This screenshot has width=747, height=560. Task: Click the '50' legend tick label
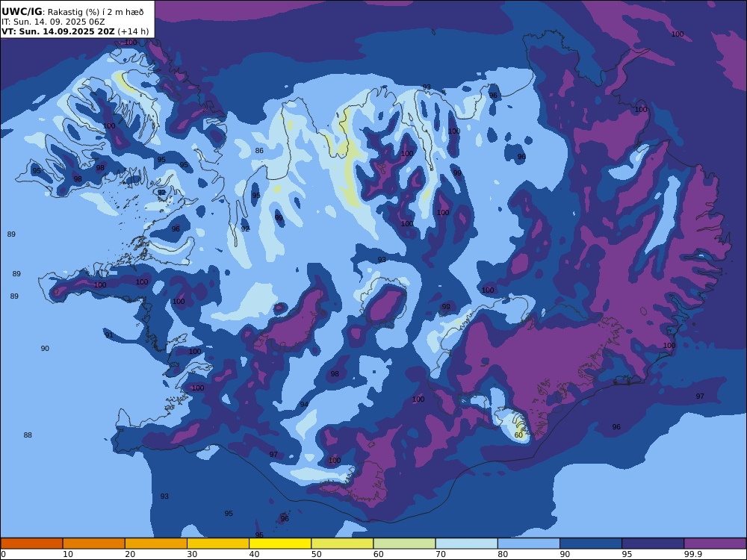pyautogui.click(x=317, y=554)
